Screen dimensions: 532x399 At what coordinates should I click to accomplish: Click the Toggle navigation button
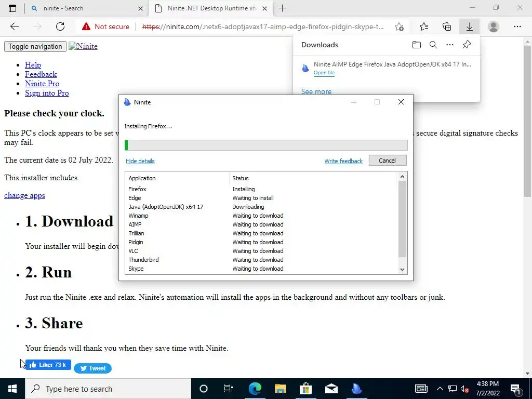35,46
